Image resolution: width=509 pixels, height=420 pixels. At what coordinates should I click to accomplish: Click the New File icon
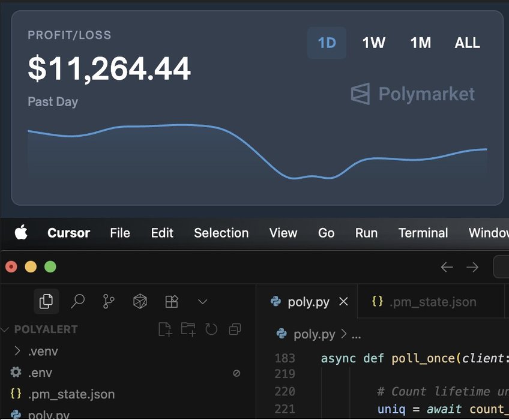(164, 329)
